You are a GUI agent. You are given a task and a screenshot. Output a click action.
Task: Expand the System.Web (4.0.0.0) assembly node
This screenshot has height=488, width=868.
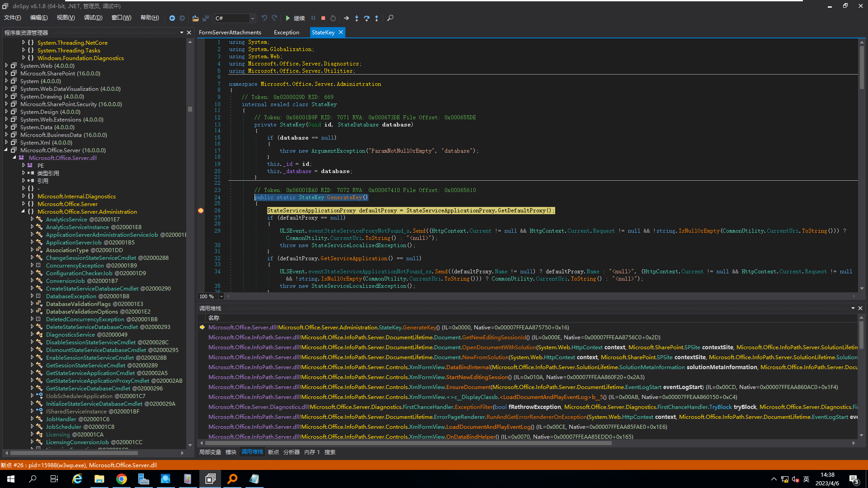[6, 66]
